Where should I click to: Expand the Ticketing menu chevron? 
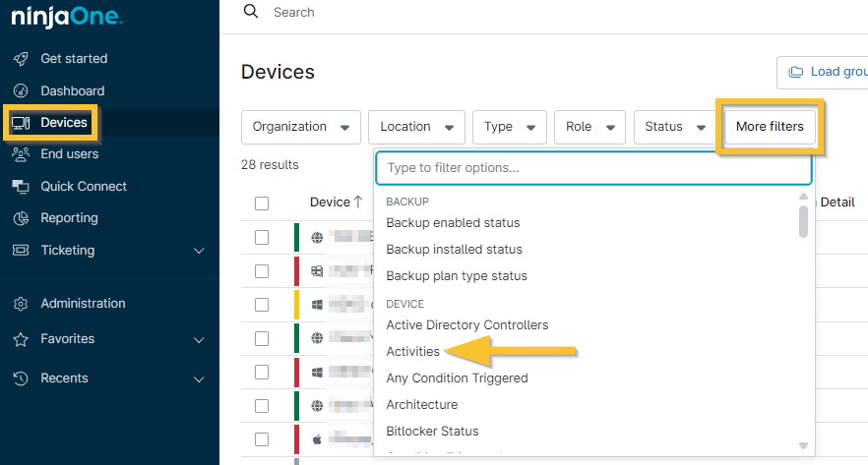tap(199, 251)
